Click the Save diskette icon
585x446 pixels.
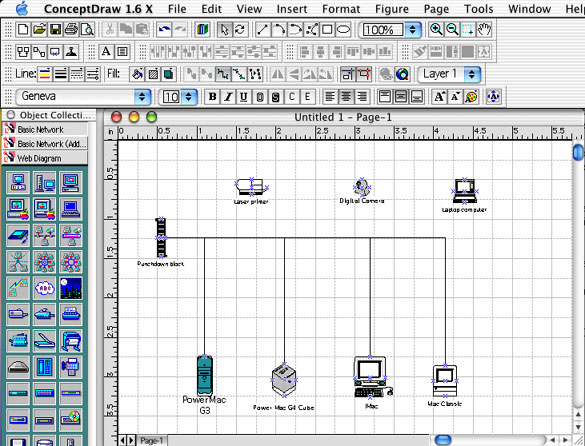coord(55,29)
